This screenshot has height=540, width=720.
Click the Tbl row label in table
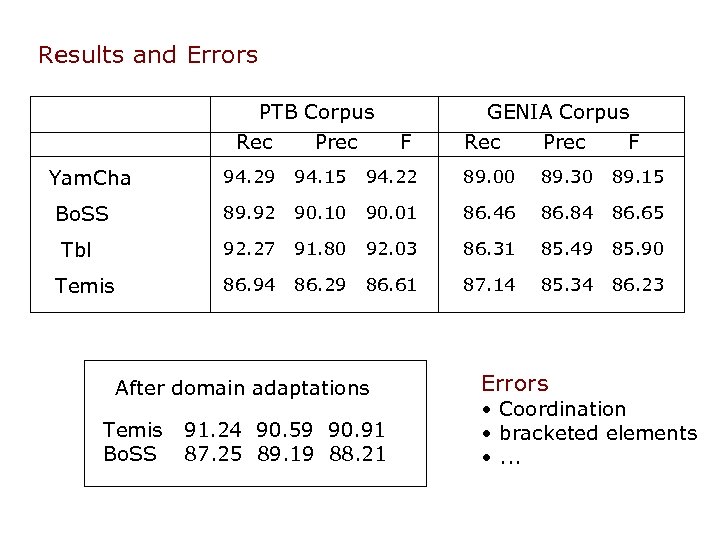[77, 249]
